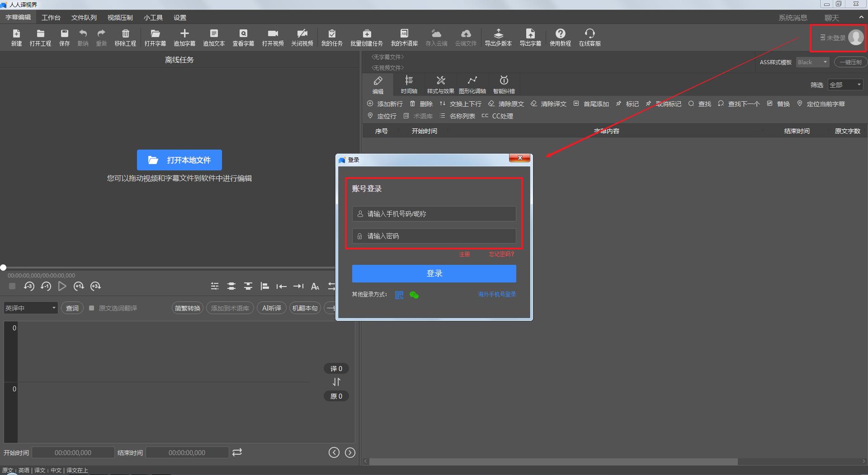Image resolution: width=868 pixels, height=475 pixels.
Task: Open the 视频压制 menu
Action: (120, 18)
